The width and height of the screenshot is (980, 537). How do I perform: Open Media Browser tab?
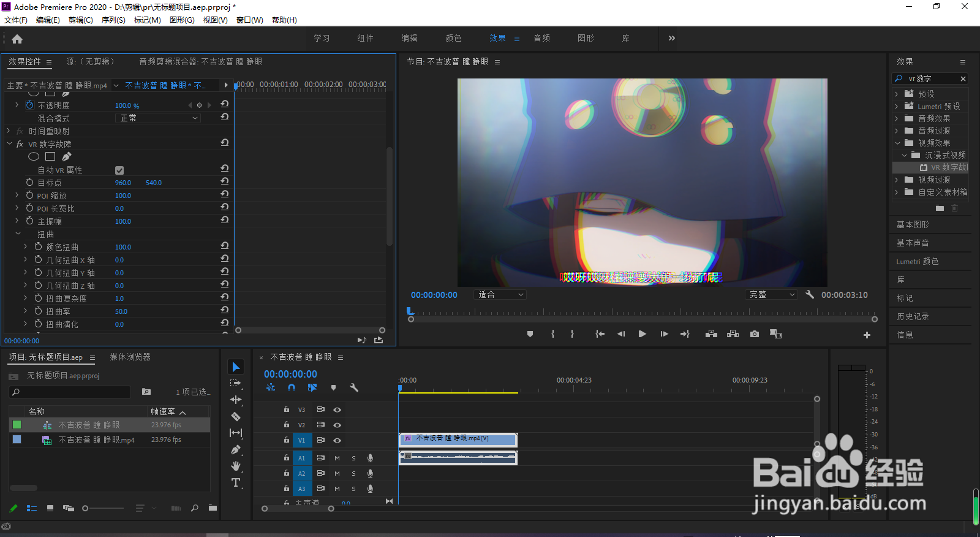[130, 357]
